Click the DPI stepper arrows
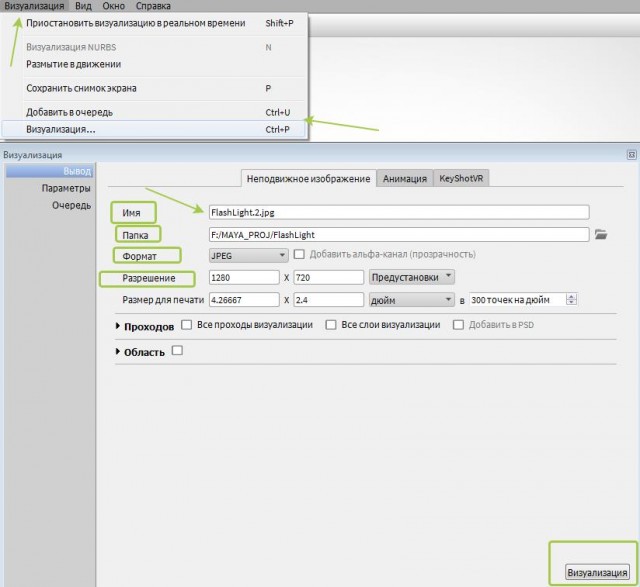This screenshot has height=587, width=640. click(x=572, y=299)
